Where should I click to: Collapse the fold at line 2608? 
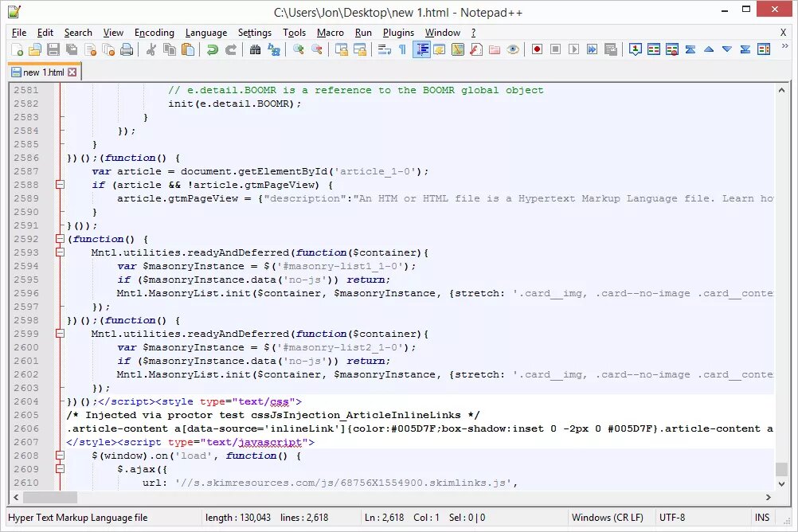pos(60,456)
